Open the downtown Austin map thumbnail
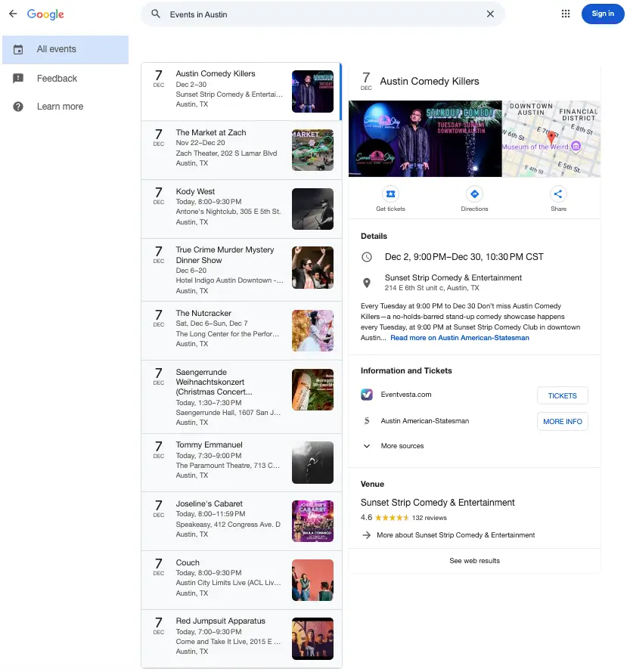The height and width of the screenshot is (672, 627). point(551,139)
